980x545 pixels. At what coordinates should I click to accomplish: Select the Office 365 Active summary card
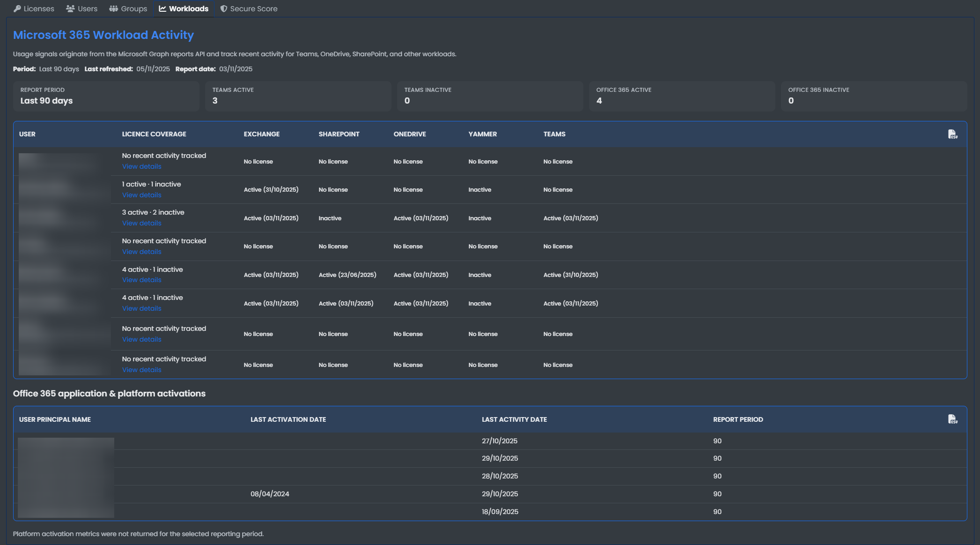pos(682,96)
